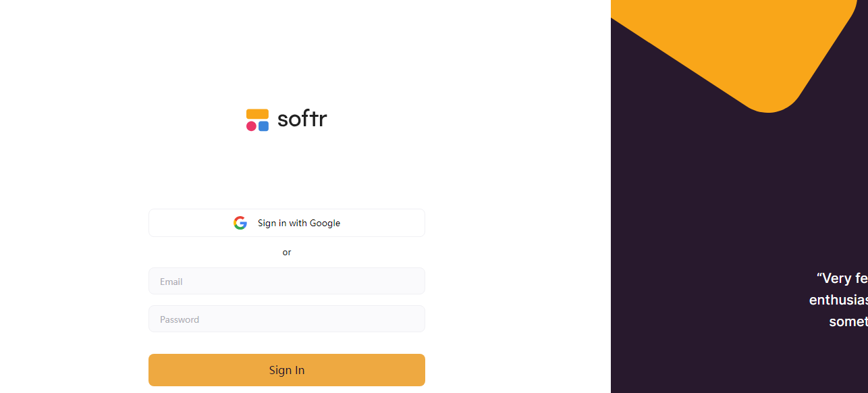Viewport: 868px width, 393px height.
Task: Click the "or" divider text
Action: pos(287,253)
